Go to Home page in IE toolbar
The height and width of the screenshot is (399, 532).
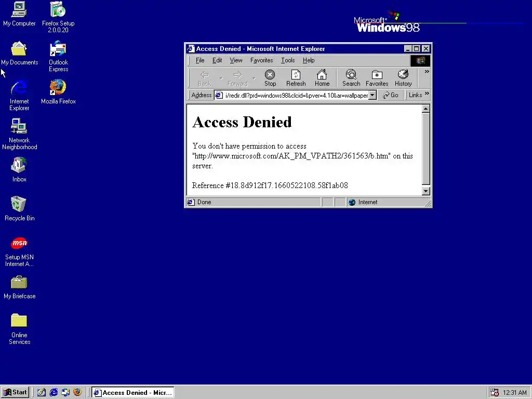click(x=322, y=78)
